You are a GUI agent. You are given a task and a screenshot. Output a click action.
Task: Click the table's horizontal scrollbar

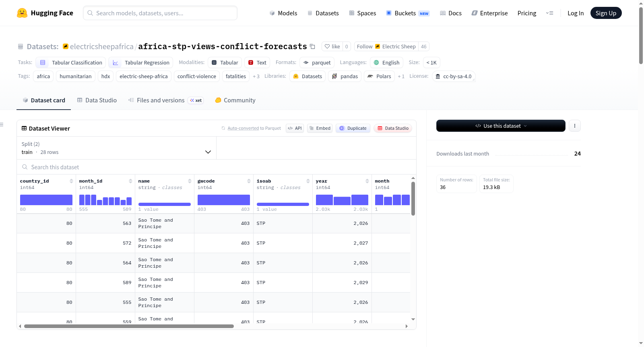[x=129, y=326]
